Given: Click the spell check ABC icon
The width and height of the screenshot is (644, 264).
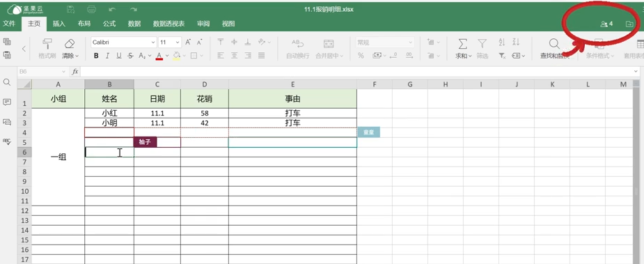Looking at the screenshot, I should click(6, 141).
